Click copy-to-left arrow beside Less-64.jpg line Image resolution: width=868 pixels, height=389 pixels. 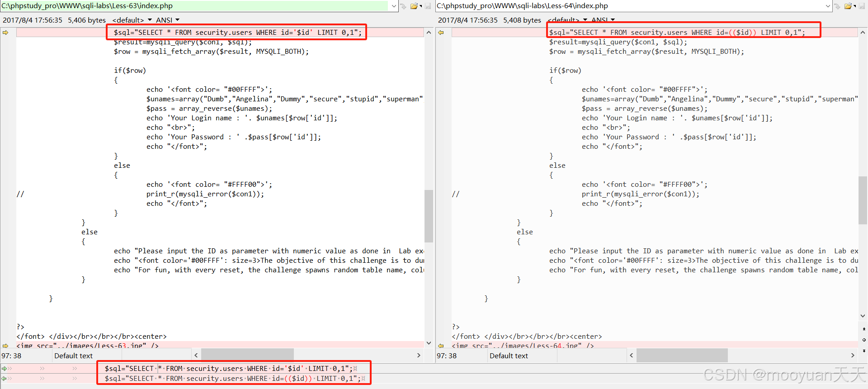(x=441, y=346)
